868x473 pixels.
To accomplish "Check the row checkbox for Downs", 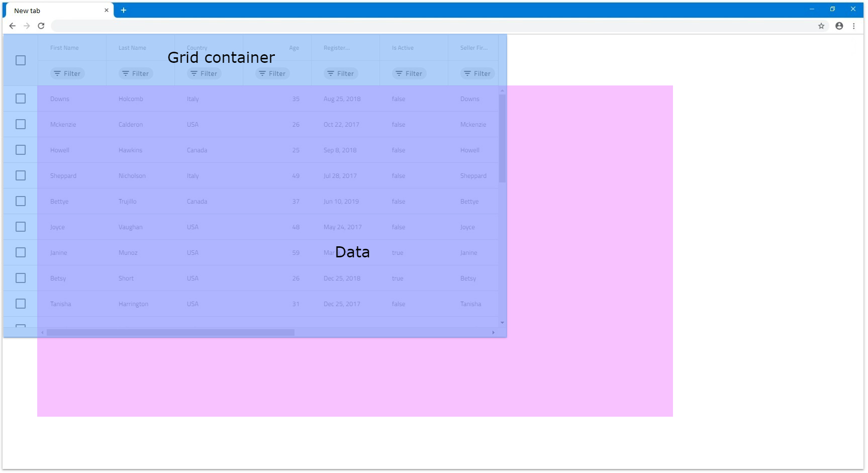I will 21,99.
